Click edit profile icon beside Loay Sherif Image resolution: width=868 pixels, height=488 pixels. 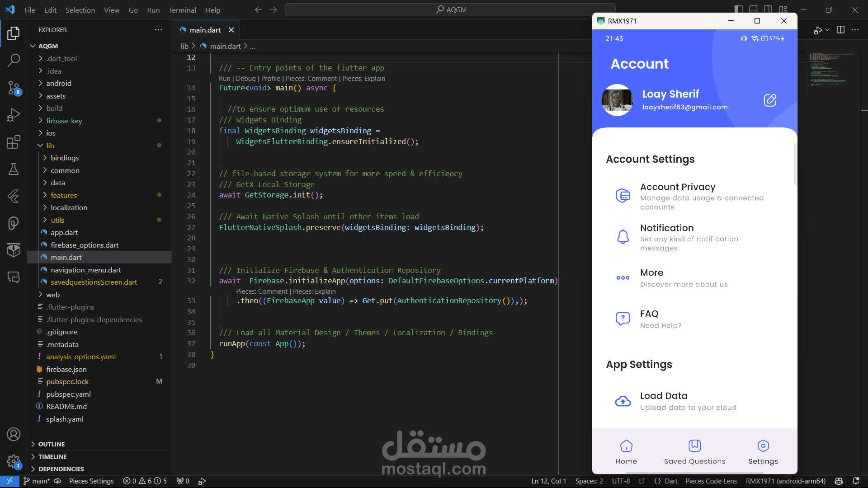pos(770,100)
